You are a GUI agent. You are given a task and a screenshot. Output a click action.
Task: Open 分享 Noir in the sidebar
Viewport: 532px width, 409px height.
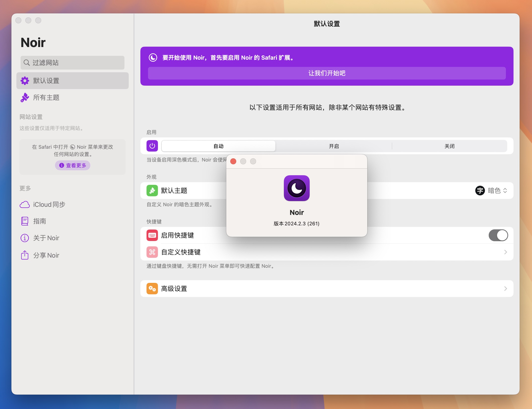[72, 255]
